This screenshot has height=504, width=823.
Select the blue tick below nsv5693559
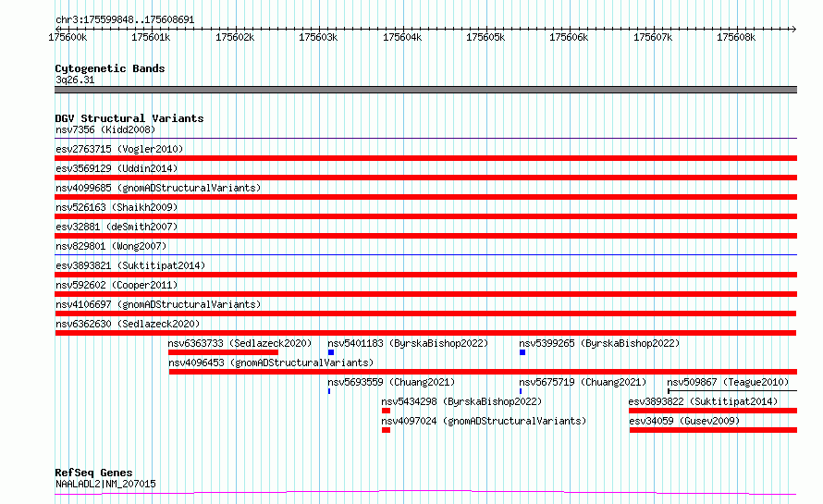[329, 391]
